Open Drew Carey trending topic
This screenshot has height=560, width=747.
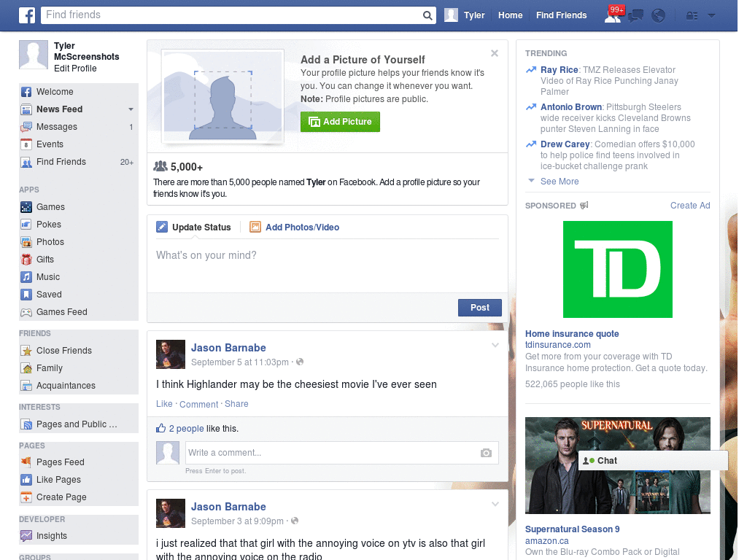(x=565, y=144)
